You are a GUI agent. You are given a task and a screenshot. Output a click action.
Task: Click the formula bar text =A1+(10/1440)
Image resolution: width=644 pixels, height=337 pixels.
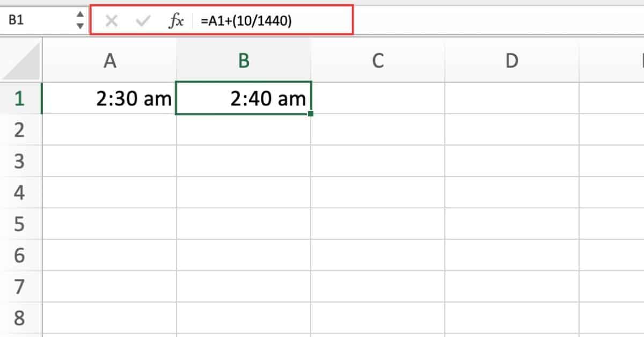click(x=247, y=21)
